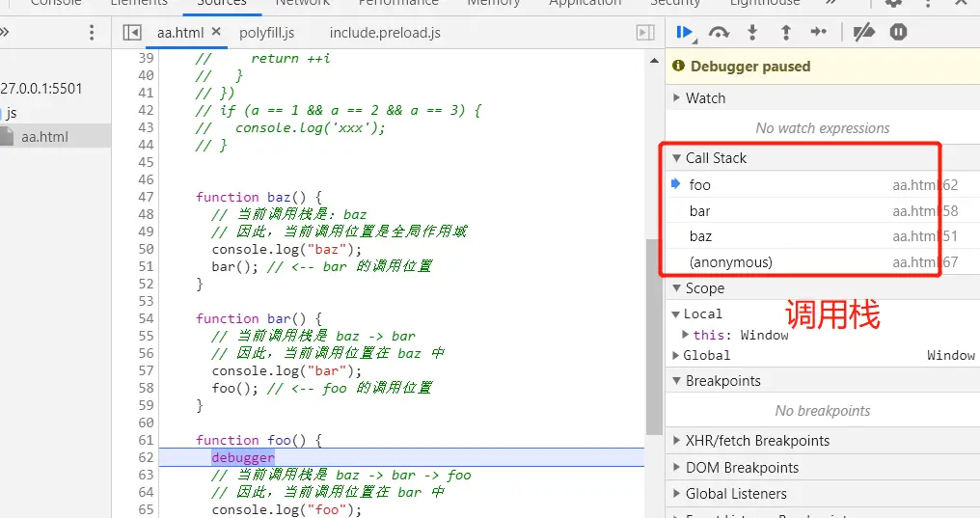
Task: Click line number 58 in the gutter
Action: [146, 388]
